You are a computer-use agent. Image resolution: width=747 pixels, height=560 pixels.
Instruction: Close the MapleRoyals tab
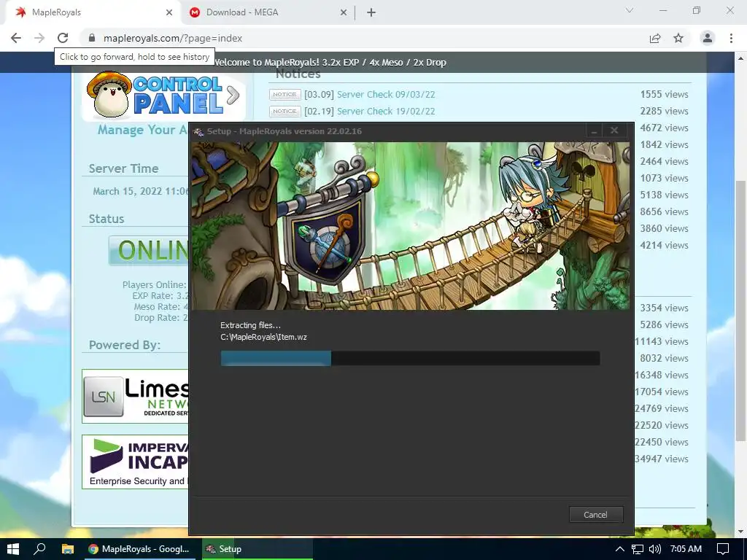169,12
